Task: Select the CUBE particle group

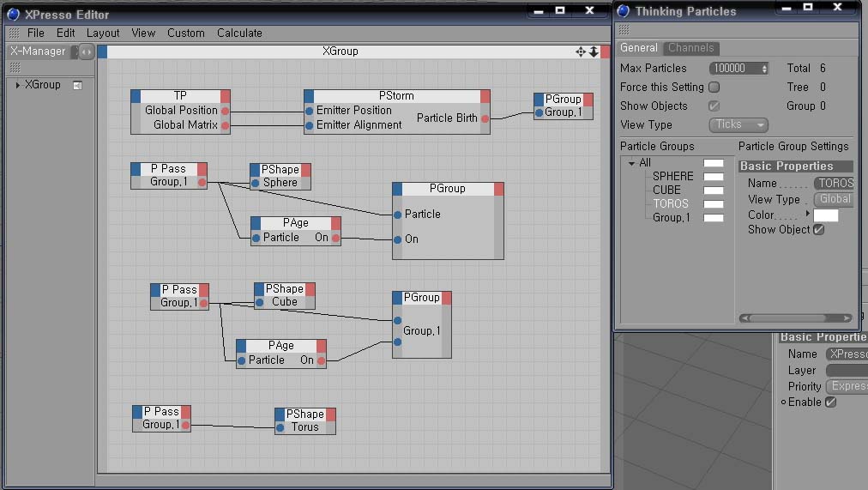Action: pos(666,190)
